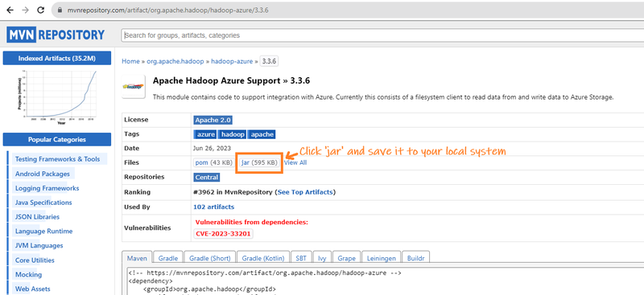
Task: Open Java Specifications category
Action: pos(43,203)
